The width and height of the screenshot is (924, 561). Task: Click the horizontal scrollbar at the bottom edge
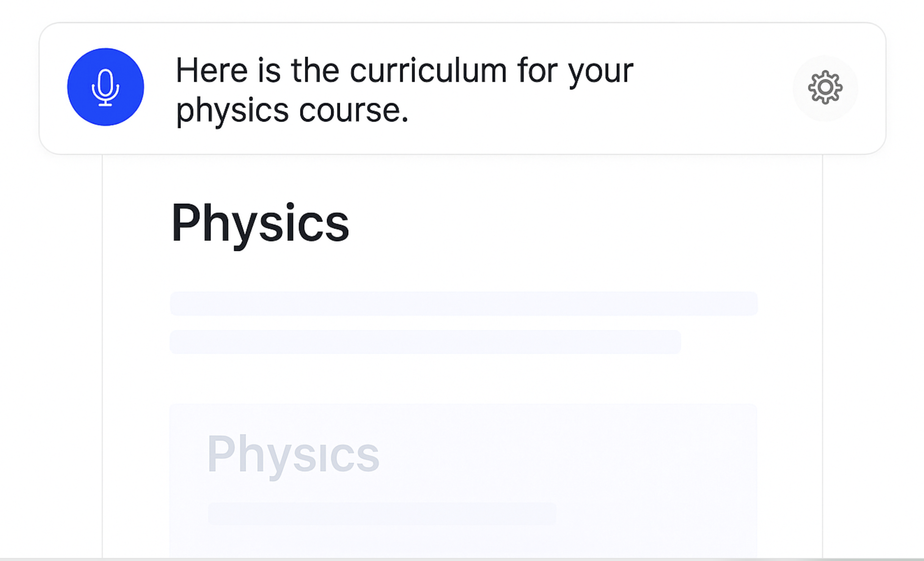coord(462,559)
